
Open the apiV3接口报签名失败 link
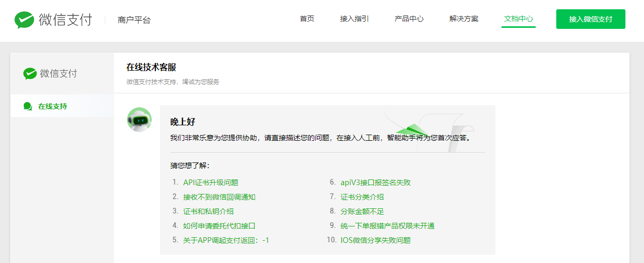point(376,183)
